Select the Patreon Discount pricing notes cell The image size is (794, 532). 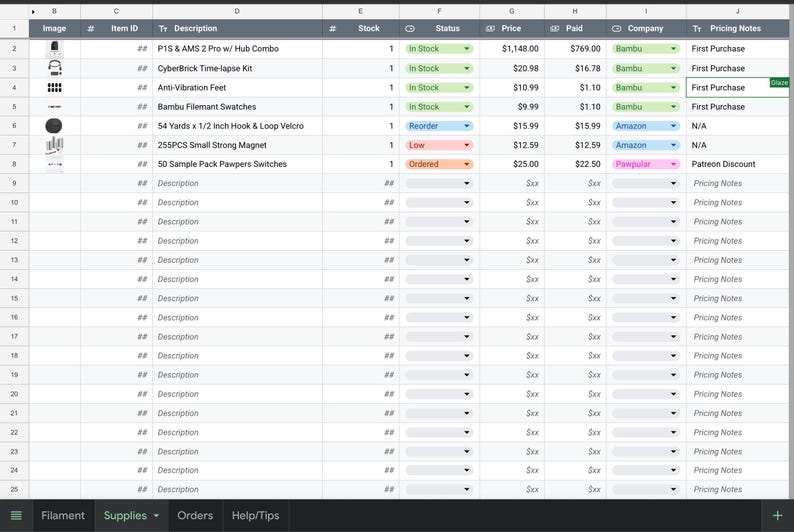click(x=737, y=164)
